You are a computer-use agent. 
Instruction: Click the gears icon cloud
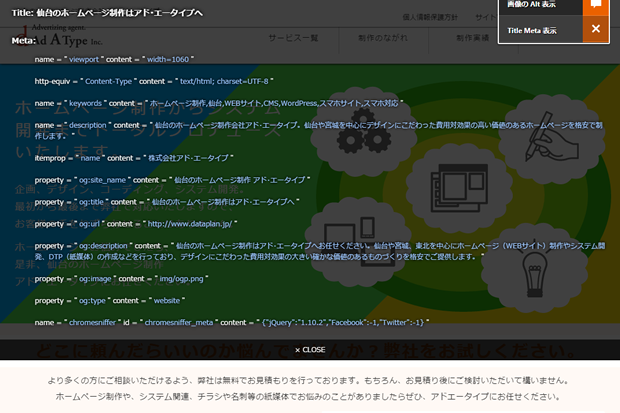click(363, 132)
